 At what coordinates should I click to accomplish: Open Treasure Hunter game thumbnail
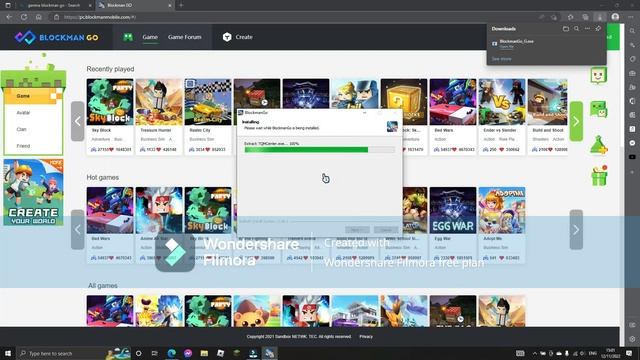[159, 102]
